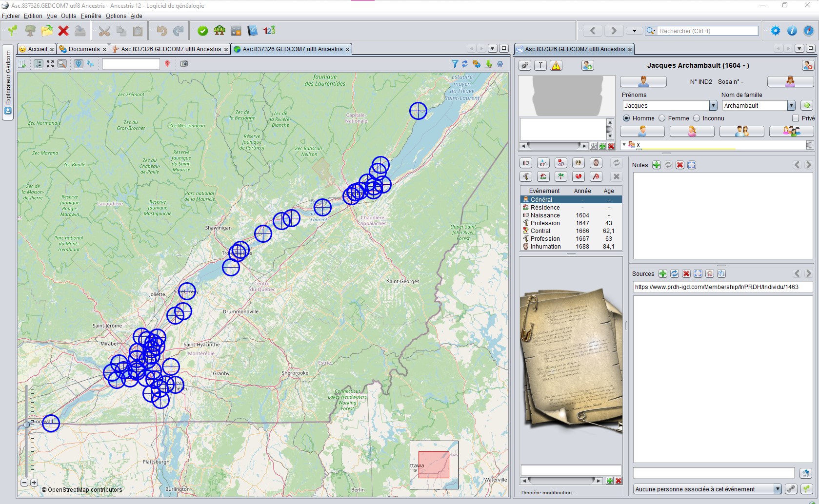Select the Inhumation event row
The height and width of the screenshot is (504, 819).
click(x=545, y=247)
